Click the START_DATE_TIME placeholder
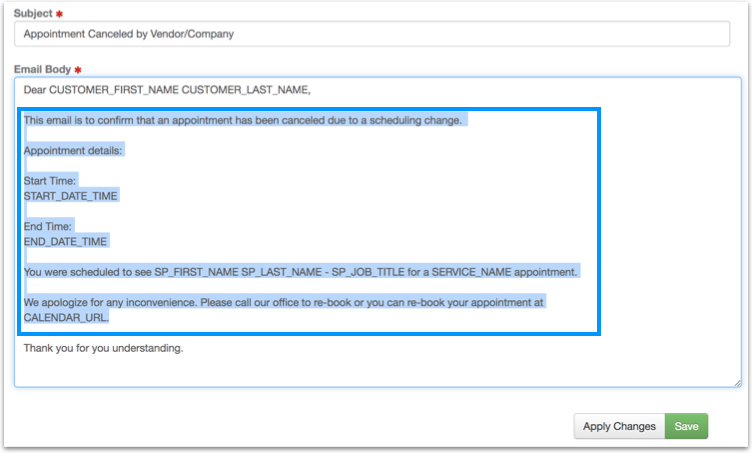The width and height of the screenshot is (752, 453). (x=71, y=196)
